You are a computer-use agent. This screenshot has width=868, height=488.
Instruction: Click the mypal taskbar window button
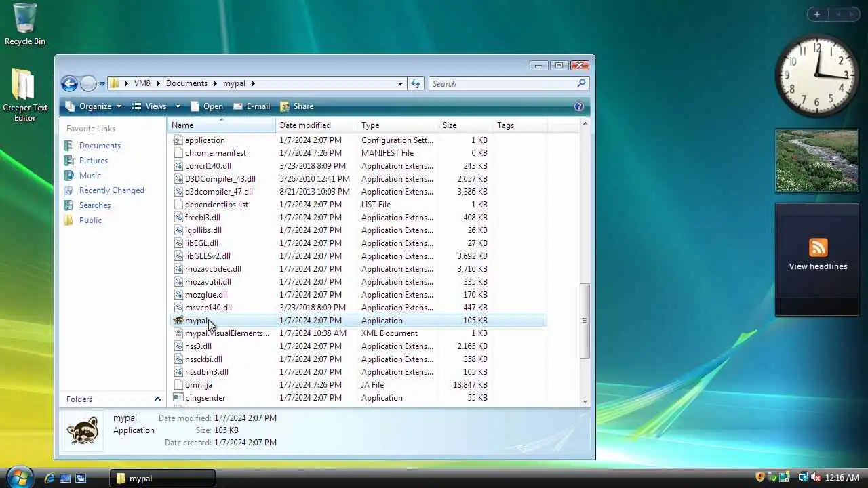tap(163, 478)
